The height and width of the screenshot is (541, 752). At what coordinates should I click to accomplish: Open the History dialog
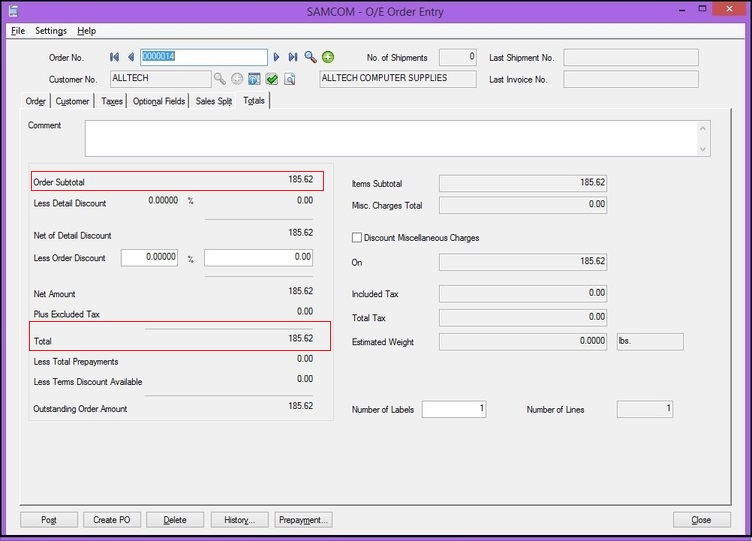click(x=239, y=520)
